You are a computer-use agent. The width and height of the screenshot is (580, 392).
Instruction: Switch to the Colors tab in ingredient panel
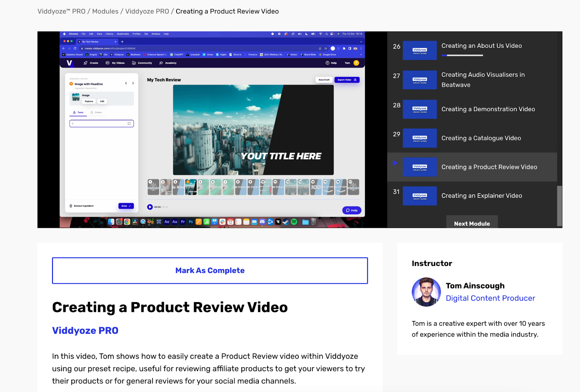point(96,112)
